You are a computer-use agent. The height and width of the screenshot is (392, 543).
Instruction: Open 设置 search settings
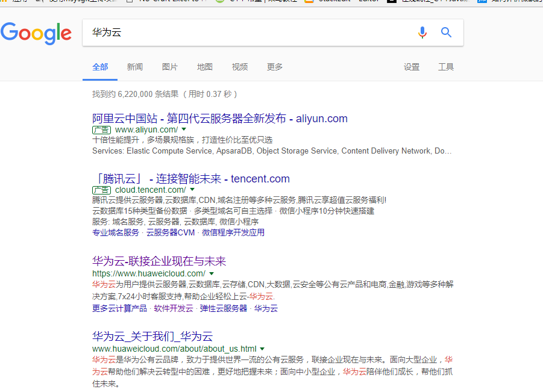point(412,67)
